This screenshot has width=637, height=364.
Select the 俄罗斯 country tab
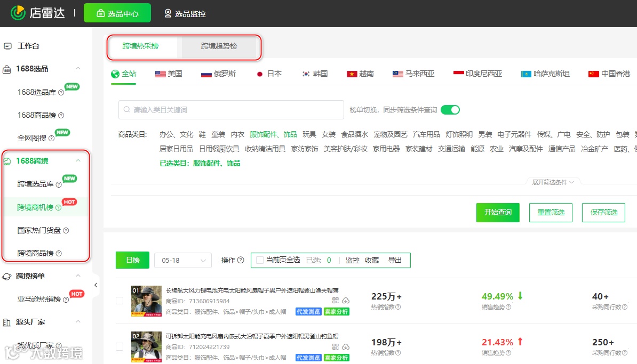219,74
